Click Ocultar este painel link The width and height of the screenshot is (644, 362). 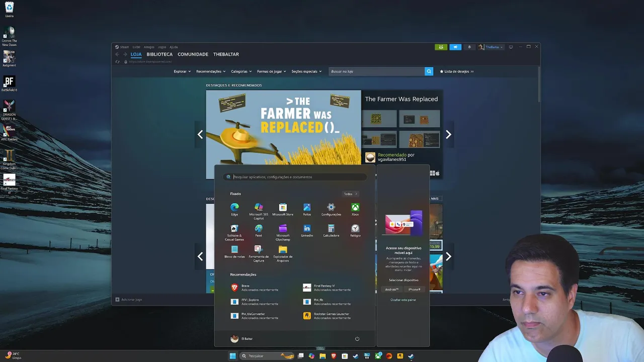pyautogui.click(x=403, y=300)
